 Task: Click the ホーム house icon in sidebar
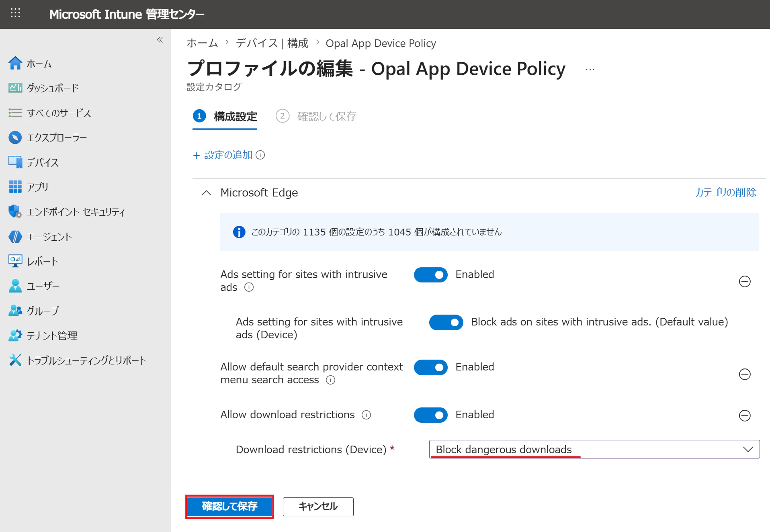tap(15, 63)
